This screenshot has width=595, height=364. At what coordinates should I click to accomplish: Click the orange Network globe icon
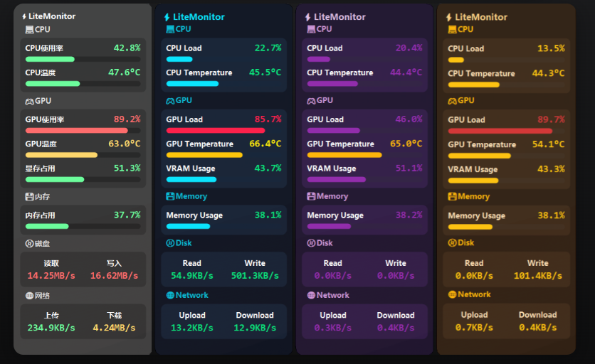[453, 294]
